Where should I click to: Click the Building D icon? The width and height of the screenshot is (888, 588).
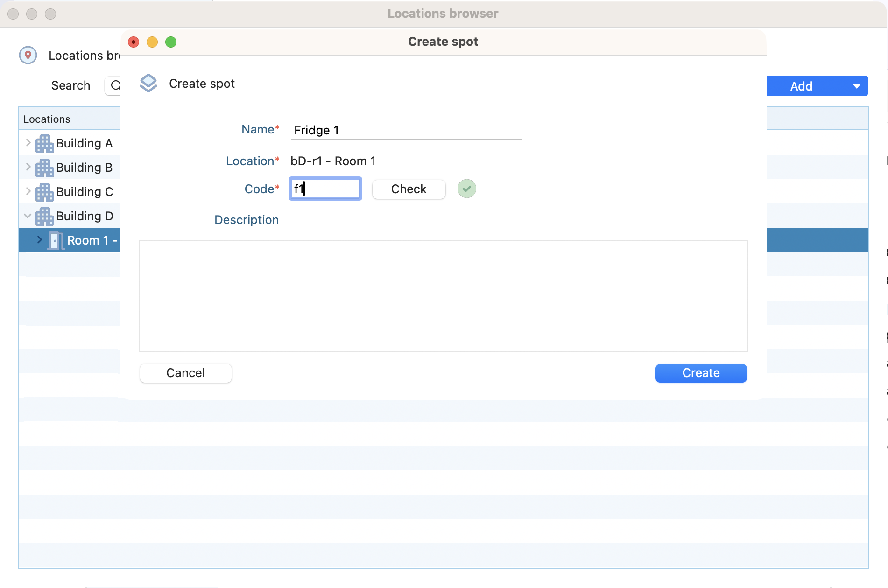coord(45,217)
